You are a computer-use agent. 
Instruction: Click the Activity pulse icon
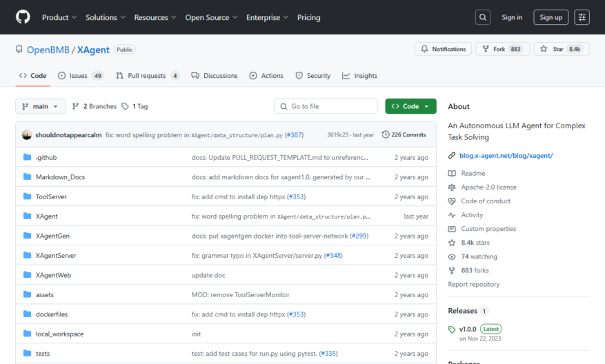452,215
